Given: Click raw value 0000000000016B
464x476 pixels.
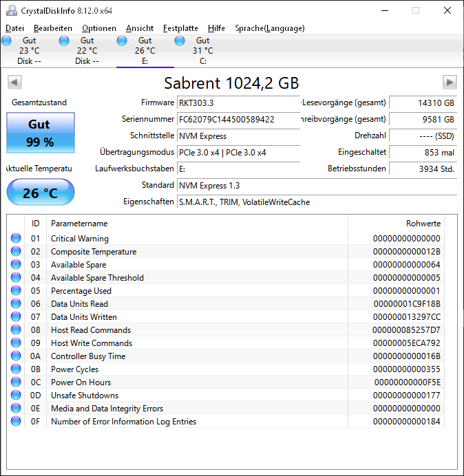Looking at the screenshot, I should coord(407,356).
